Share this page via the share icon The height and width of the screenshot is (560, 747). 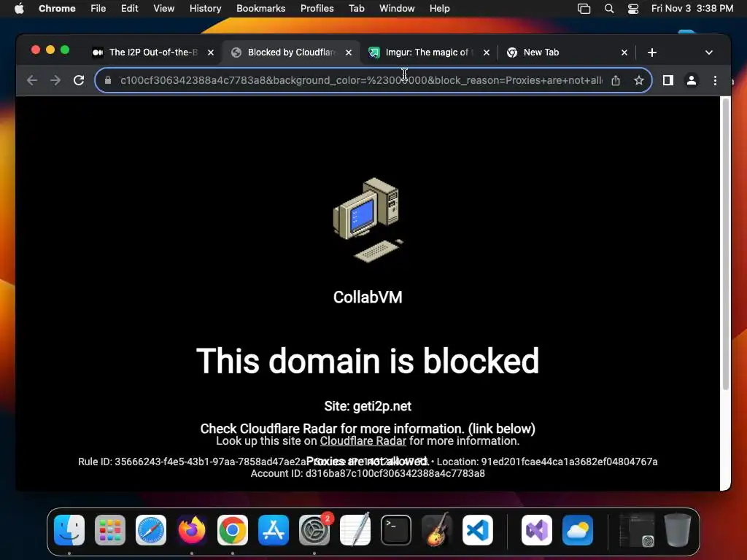[x=616, y=80]
